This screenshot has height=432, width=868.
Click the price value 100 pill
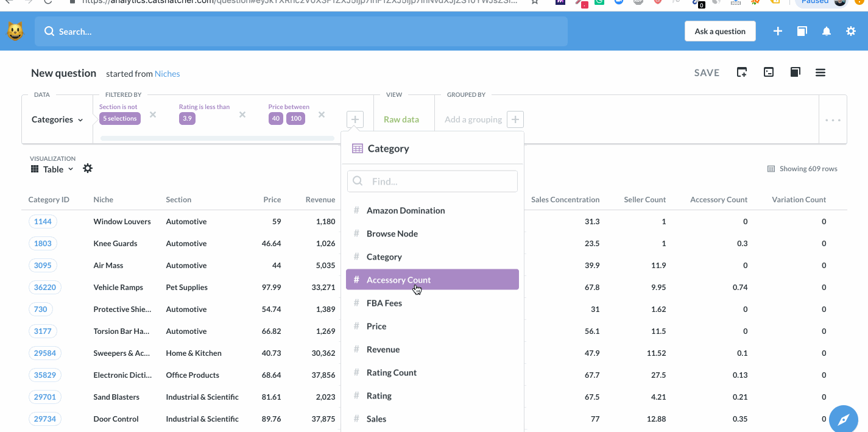(296, 118)
